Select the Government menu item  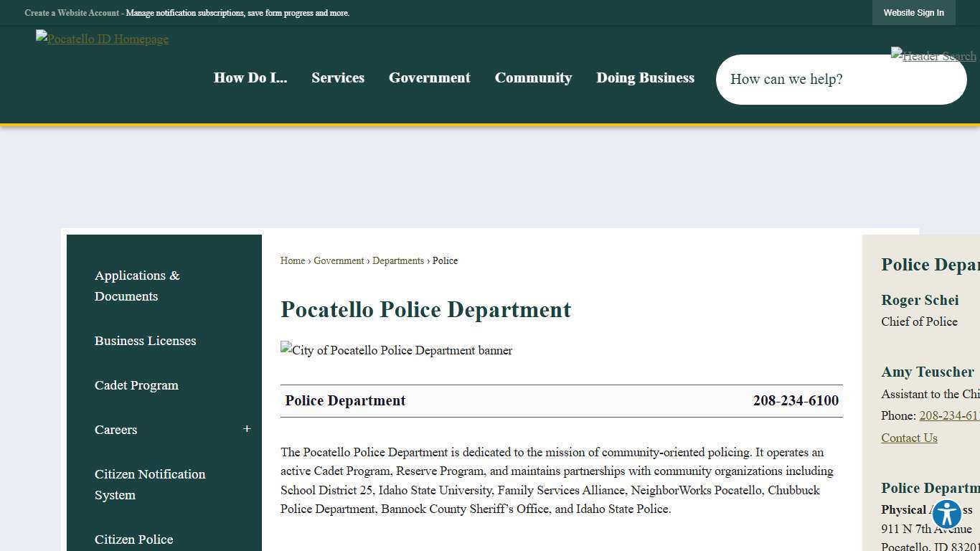(429, 77)
